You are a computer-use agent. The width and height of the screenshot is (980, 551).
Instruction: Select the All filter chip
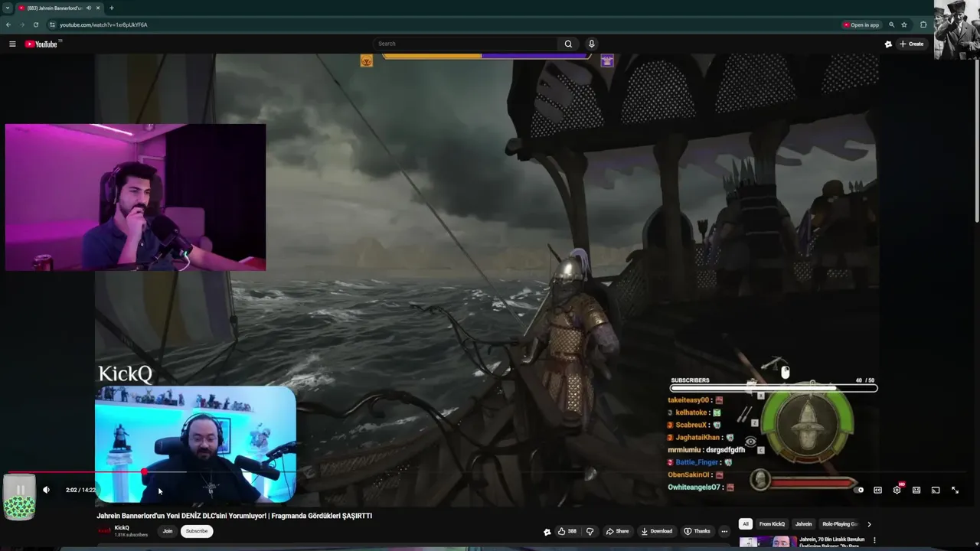pyautogui.click(x=745, y=524)
